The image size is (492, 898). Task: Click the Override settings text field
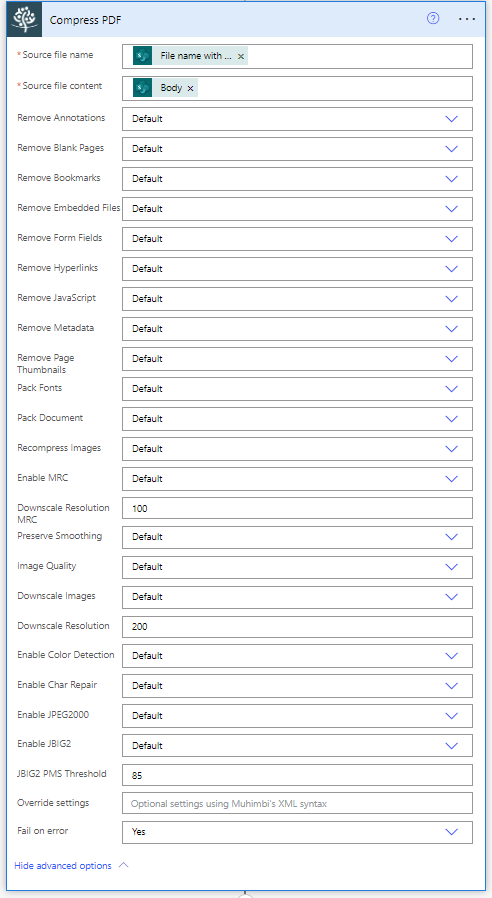click(x=297, y=803)
